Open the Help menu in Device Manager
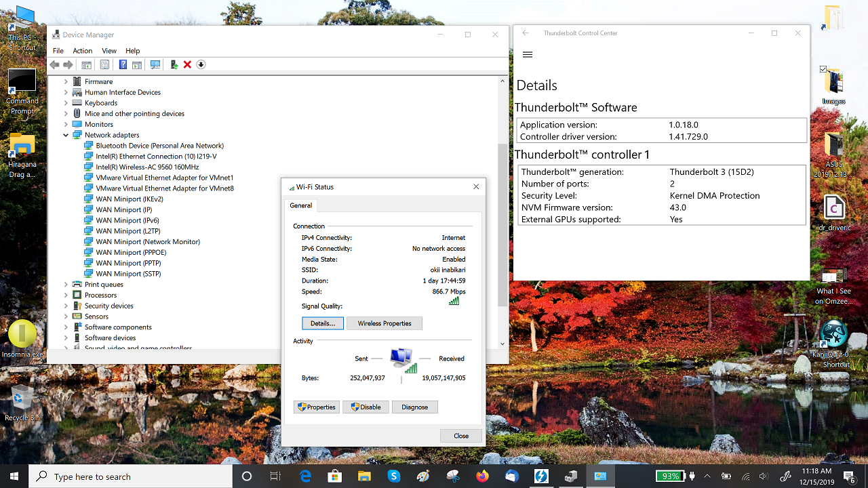 coord(133,51)
